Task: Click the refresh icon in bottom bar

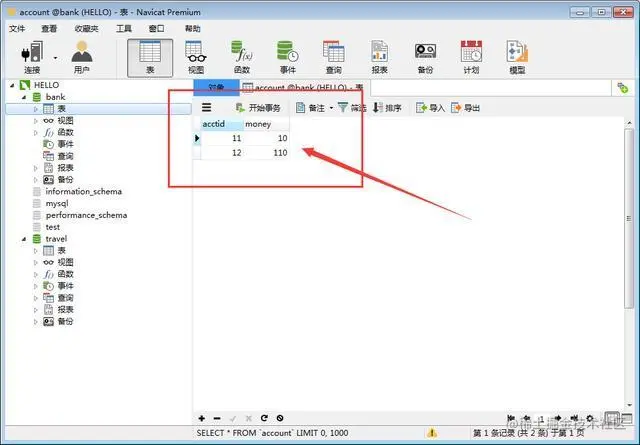Action: [x=264, y=418]
